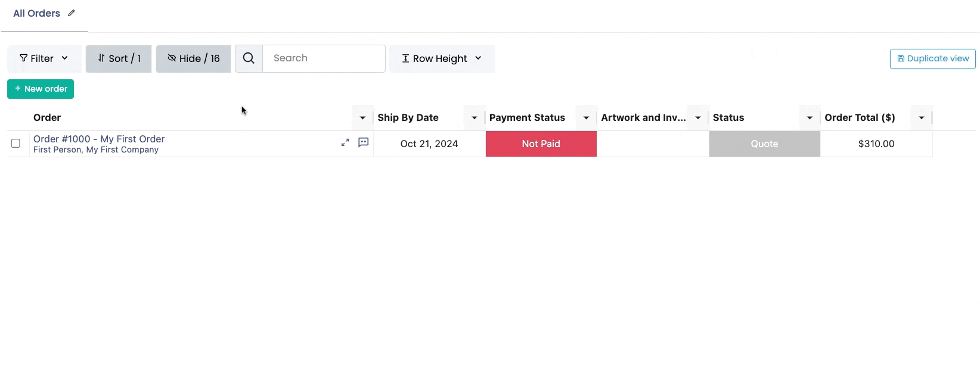Click the Sort / 1 button
Screen dimensions: 980x383
(119, 58)
